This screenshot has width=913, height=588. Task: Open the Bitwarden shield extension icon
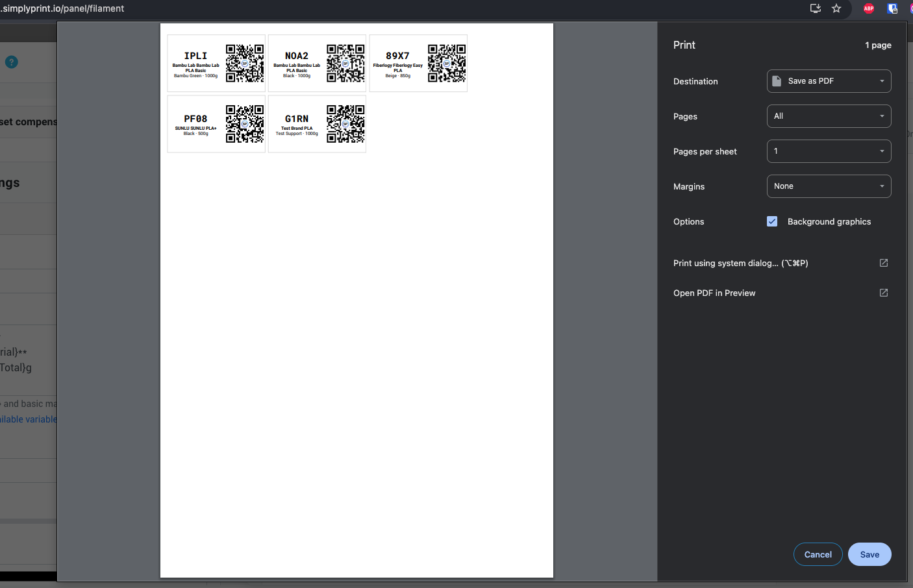pos(892,8)
